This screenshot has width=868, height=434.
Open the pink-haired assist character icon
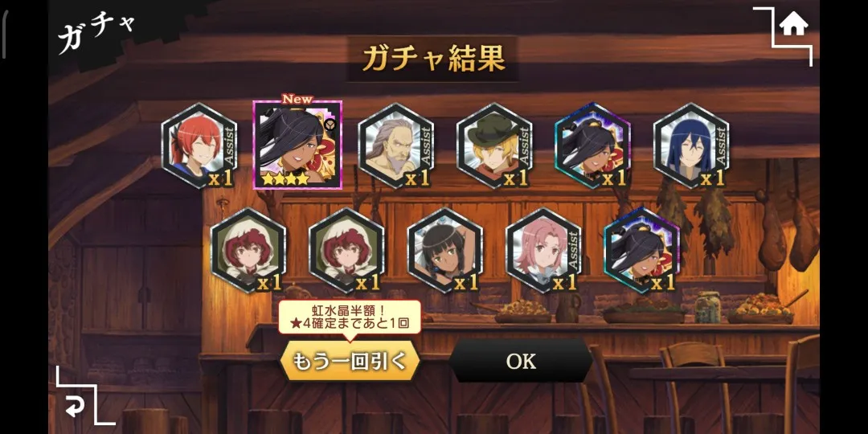click(543, 250)
